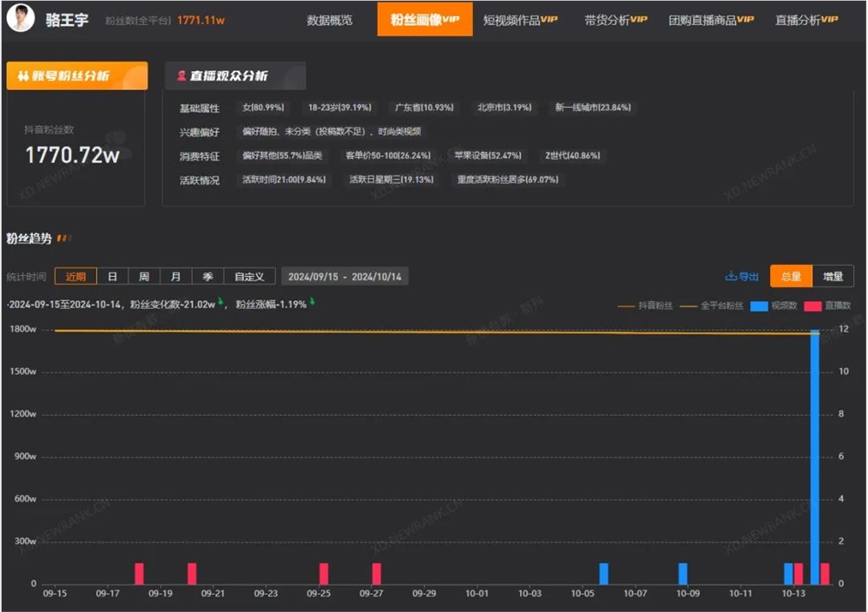
Task: Click the 直播观众分析 panel icon
Action: (x=180, y=76)
